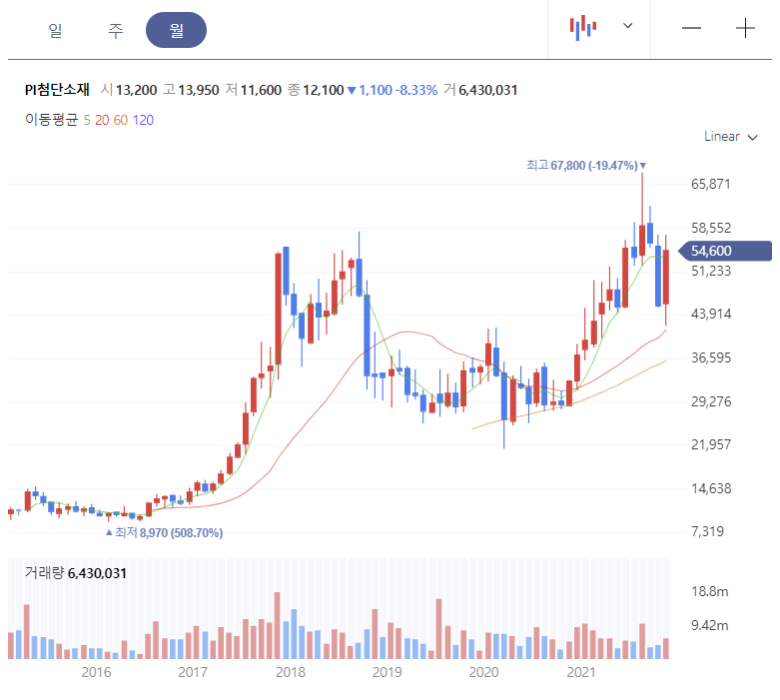Open the Linear scale dropdown

tap(730, 137)
